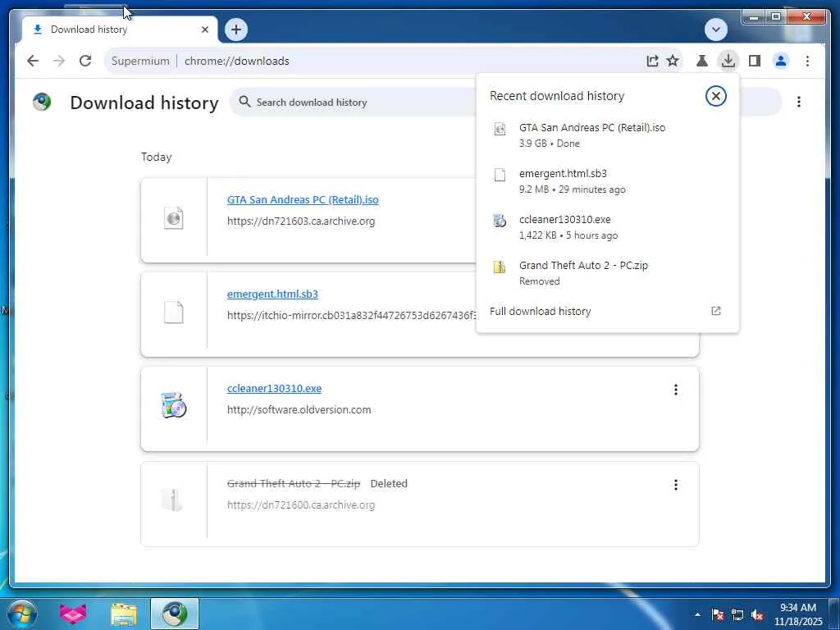Image resolution: width=840 pixels, height=630 pixels.
Task: Select emergent.html.sb3 in recent downloads popup
Action: coord(608,181)
